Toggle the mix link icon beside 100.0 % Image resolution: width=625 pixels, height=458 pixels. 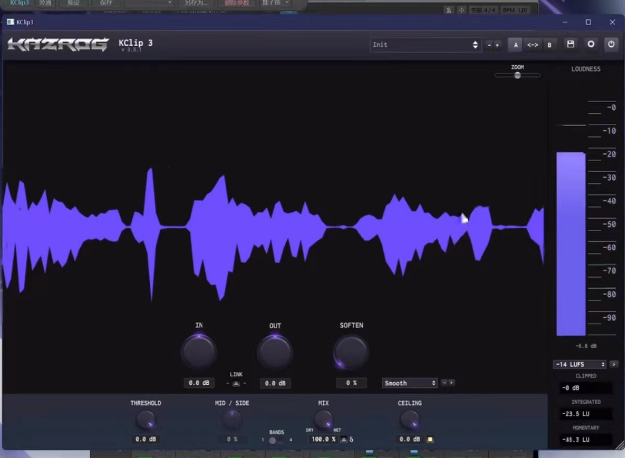344,440
